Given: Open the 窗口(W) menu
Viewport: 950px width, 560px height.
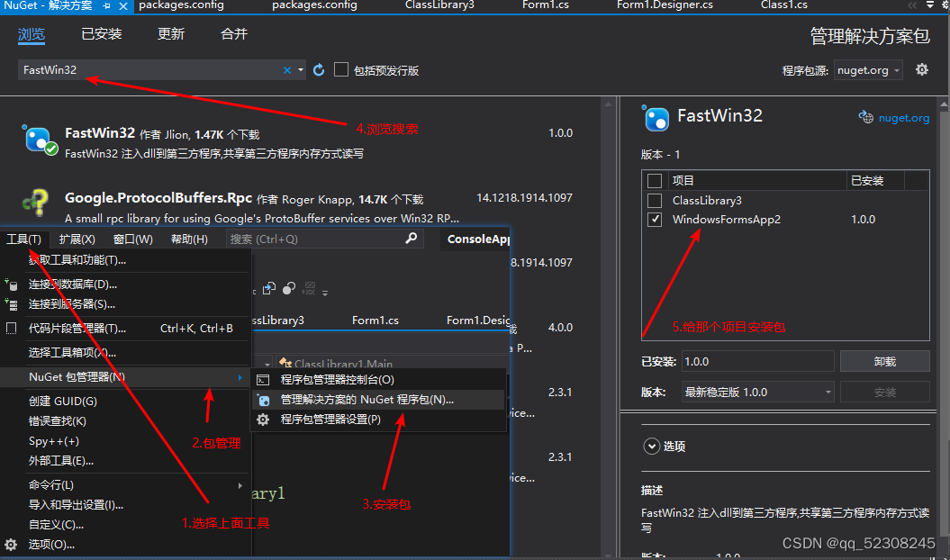Looking at the screenshot, I should [133, 239].
